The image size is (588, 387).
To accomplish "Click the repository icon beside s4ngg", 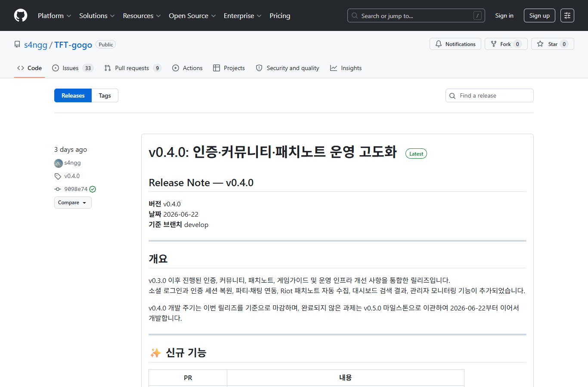I will [x=17, y=44].
